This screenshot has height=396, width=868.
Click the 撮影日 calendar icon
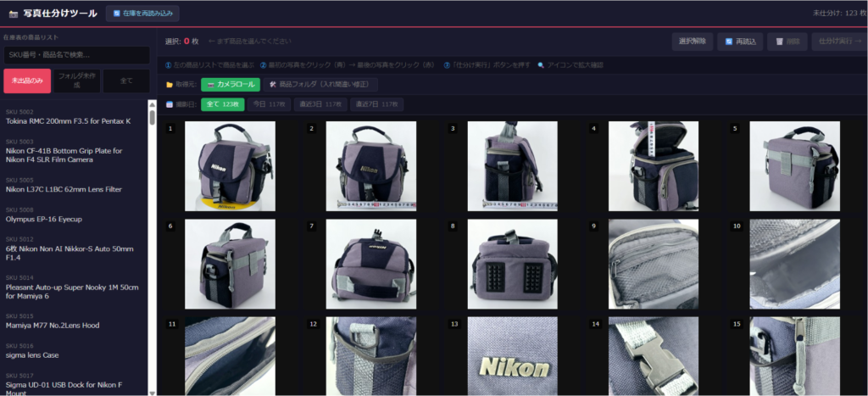(x=170, y=104)
